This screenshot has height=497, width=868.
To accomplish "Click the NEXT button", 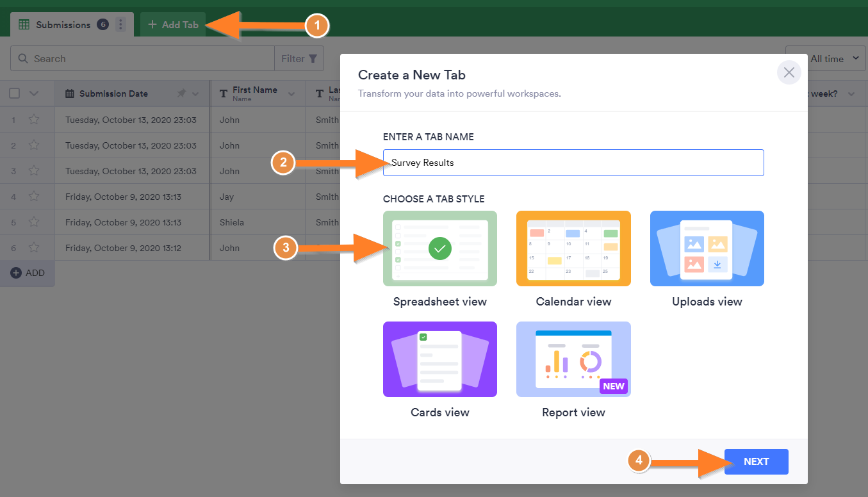I will click(x=756, y=462).
